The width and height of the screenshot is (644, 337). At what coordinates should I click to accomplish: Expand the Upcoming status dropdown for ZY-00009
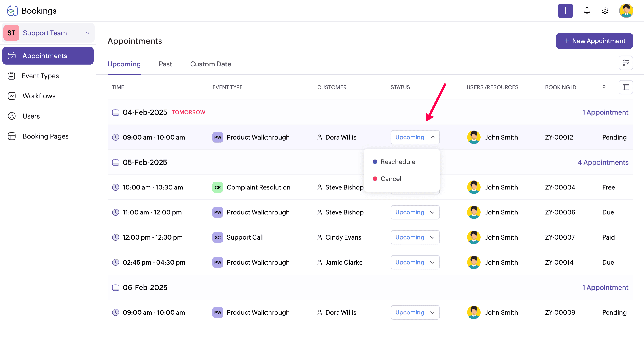(415, 312)
